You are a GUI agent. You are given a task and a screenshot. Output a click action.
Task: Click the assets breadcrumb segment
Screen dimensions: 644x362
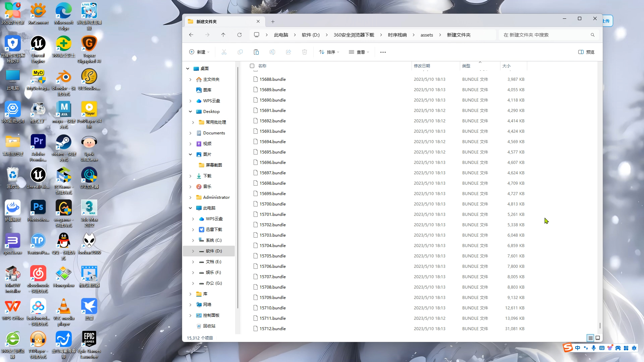(x=427, y=35)
